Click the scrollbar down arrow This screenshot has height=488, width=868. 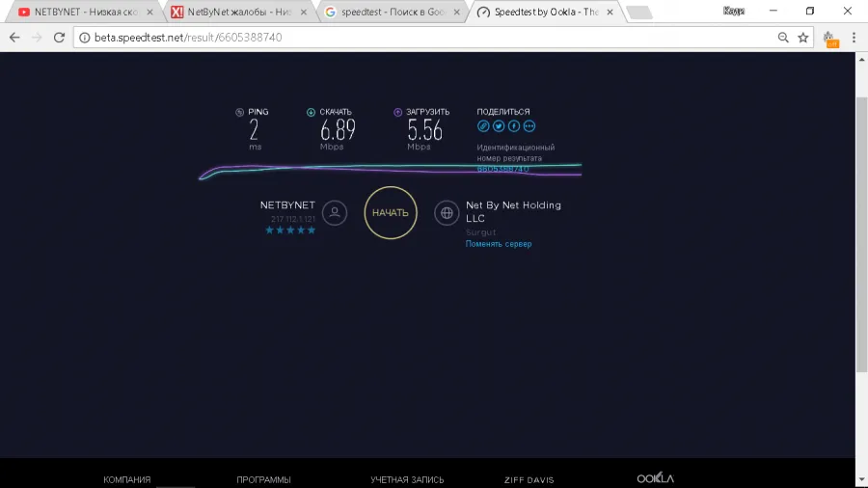tap(862, 479)
